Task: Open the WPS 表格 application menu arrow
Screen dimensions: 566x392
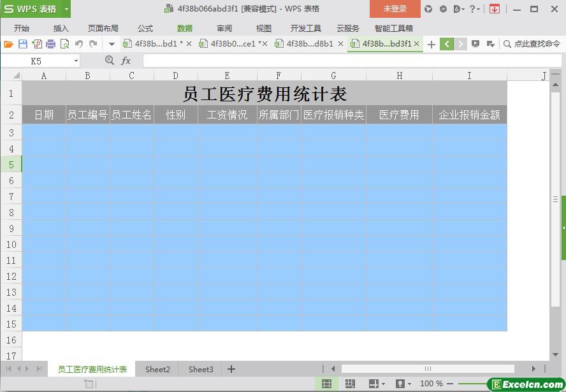Action: 66,9
